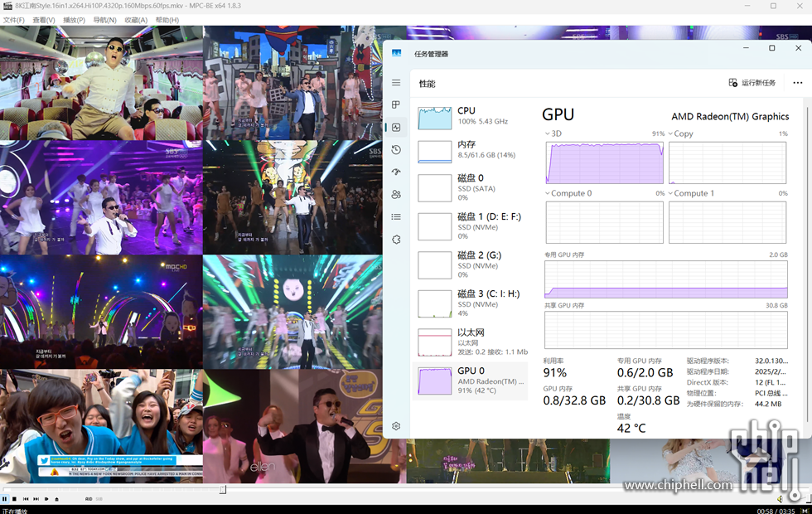Click the 44.2 MB hardware reserved value

pyautogui.click(x=768, y=404)
